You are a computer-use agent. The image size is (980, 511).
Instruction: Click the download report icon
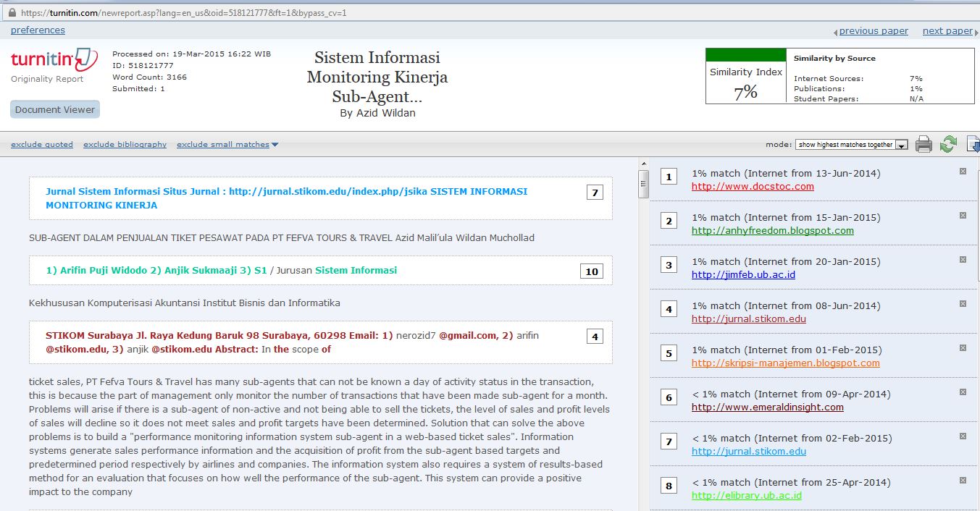(973, 144)
